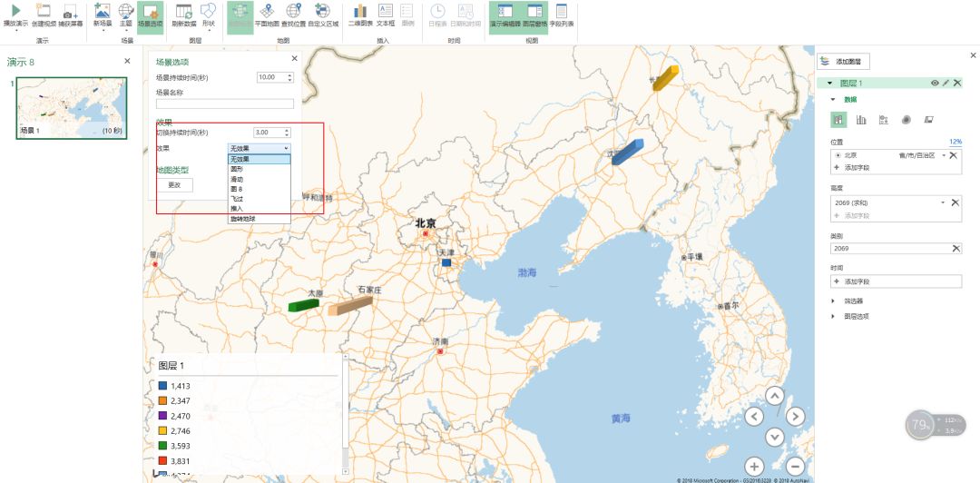Click Add Field (添加字段) under Location

click(857, 168)
